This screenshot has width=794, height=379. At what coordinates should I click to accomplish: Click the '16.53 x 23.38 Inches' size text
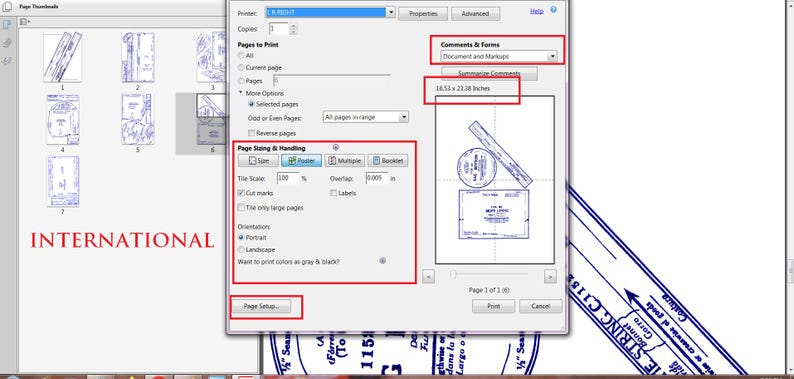462,88
